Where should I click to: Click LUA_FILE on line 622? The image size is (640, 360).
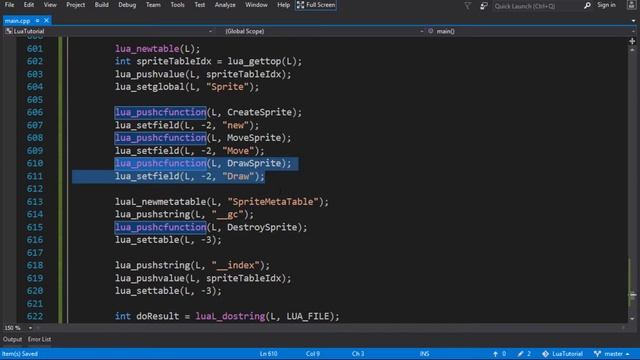[x=307, y=316]
